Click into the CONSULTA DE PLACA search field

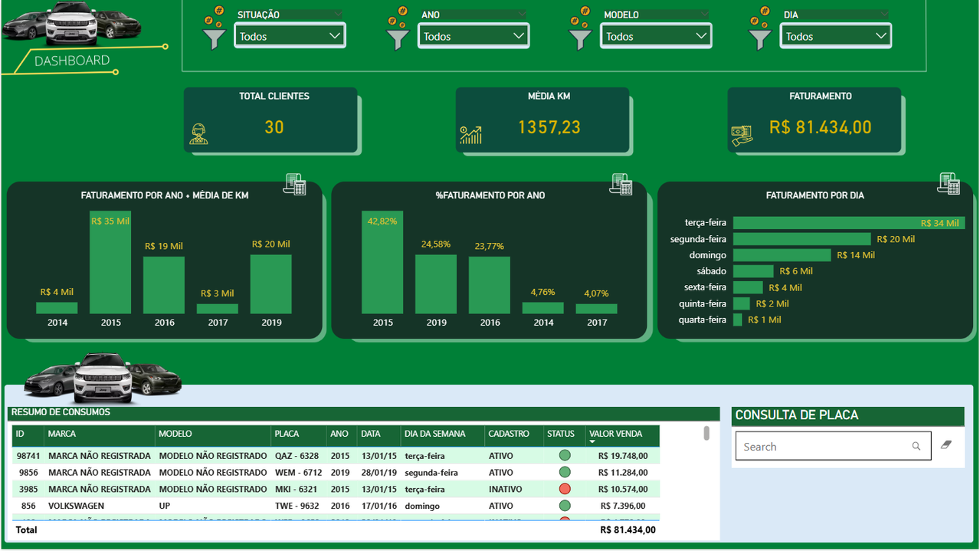pyautogui.click(x=833, y=446)
